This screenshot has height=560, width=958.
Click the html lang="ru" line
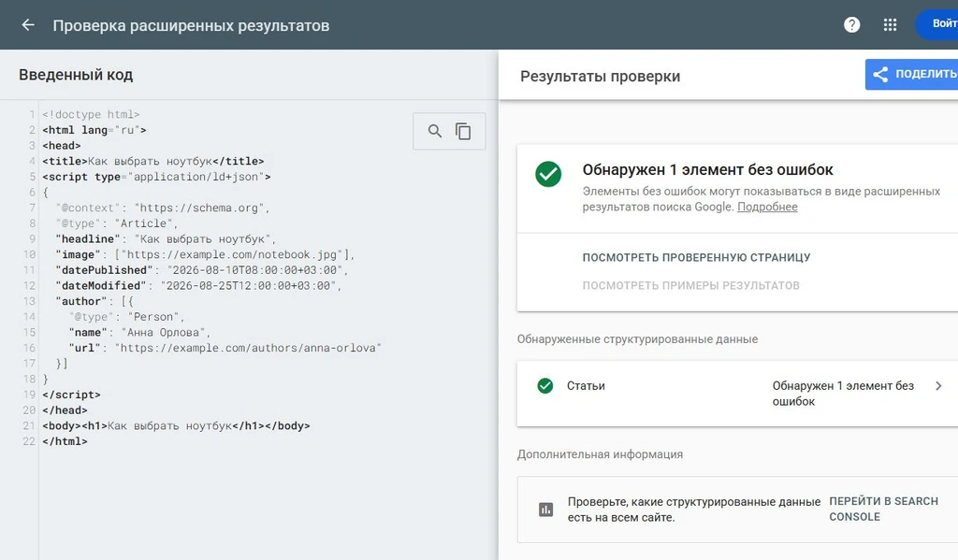pos(94,130)
